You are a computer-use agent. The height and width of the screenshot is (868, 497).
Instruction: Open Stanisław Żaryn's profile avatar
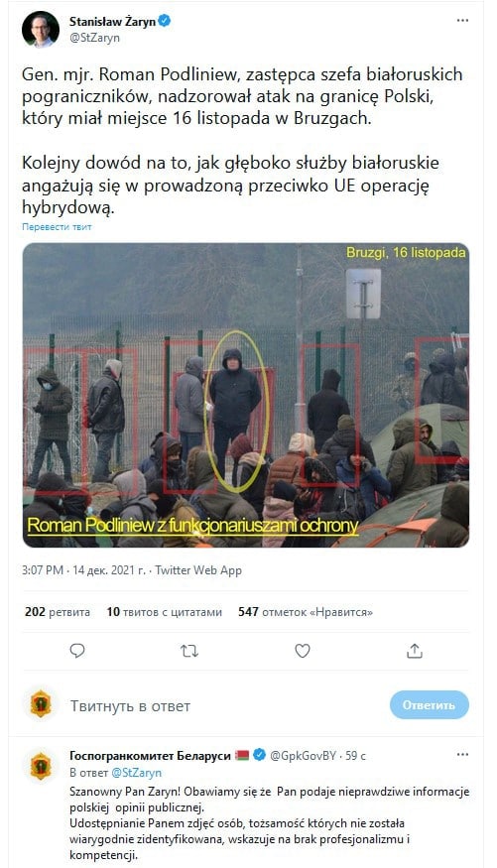click(x=41, y=29)
